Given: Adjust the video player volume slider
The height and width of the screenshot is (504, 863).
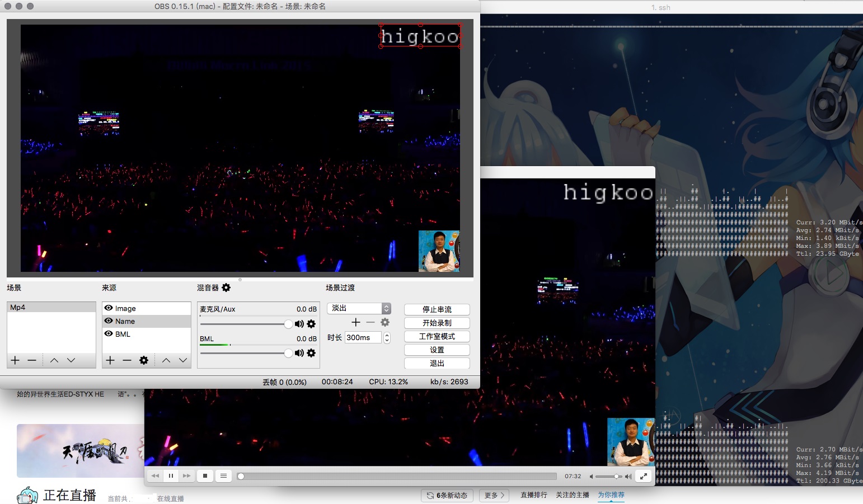Looking at the screenshot, I should click(609, 477).
